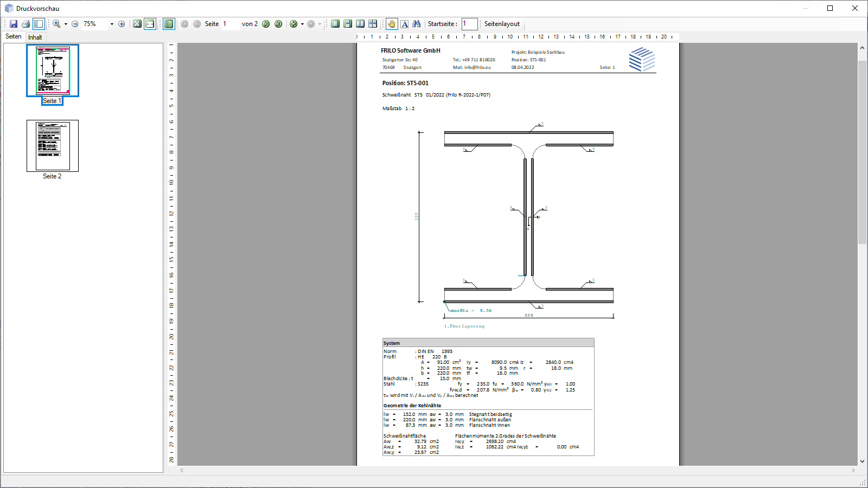868x488 pixels.
Task: Jump to the last page
Action: (x=278, y=24)
